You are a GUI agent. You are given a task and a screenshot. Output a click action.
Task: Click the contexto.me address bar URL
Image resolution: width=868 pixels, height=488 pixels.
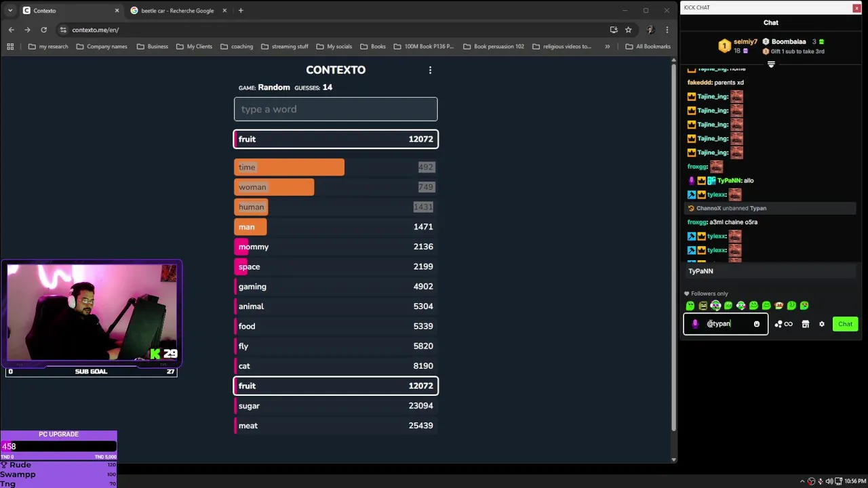pyautogui.click(x=96, y=30)
